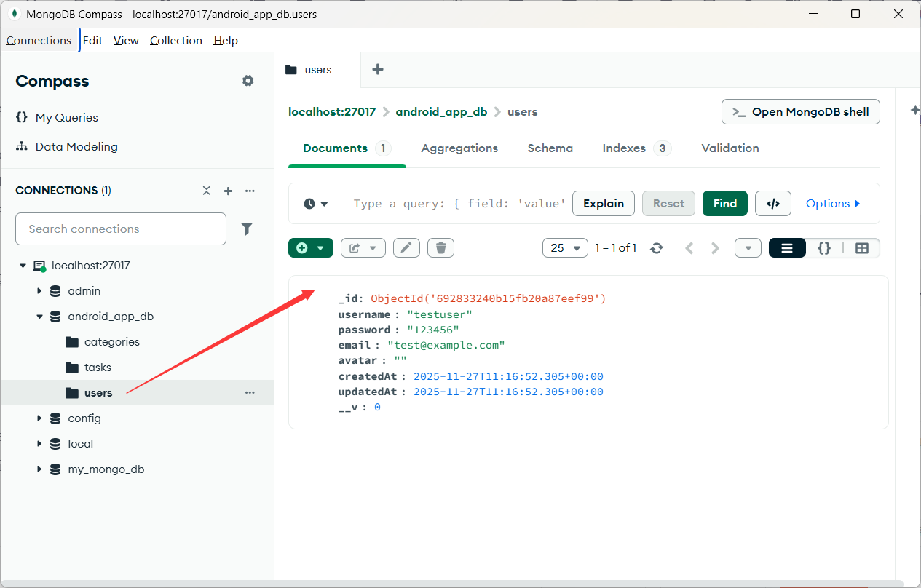Click android_app_db breadcrumb link
The width and height of the screenshot is (921, 588).
(441, 112)
